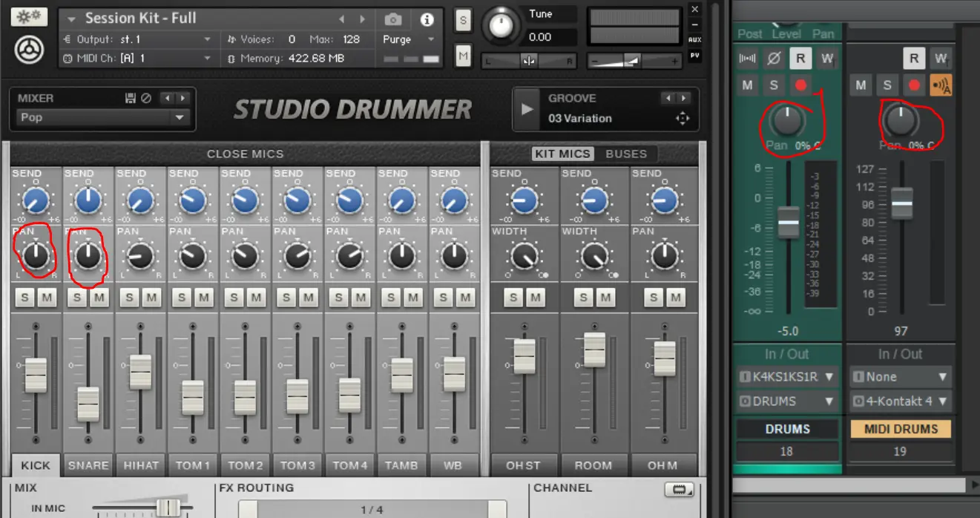The width and height of the screenshot is (980, 518).
Task: Solo the SNARE channel
Action: pyautogui.click(x=77, y=298)
